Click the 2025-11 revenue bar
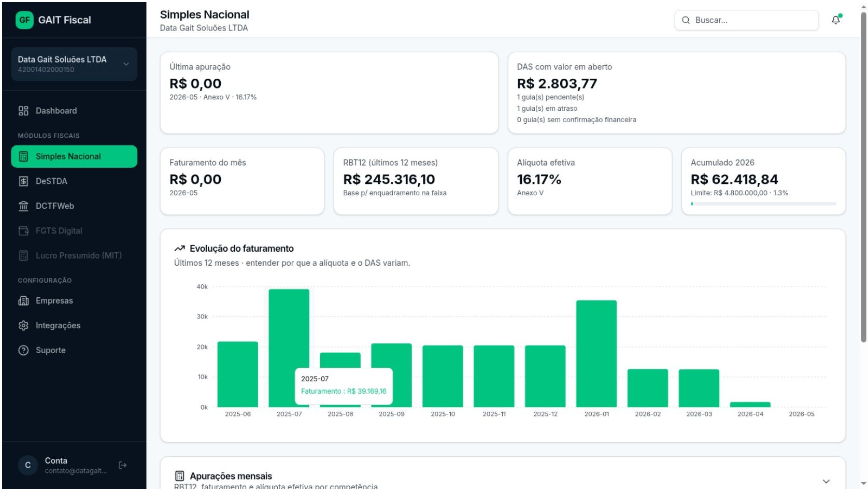This screenshot has height=492, width=868. coord(494,376)
